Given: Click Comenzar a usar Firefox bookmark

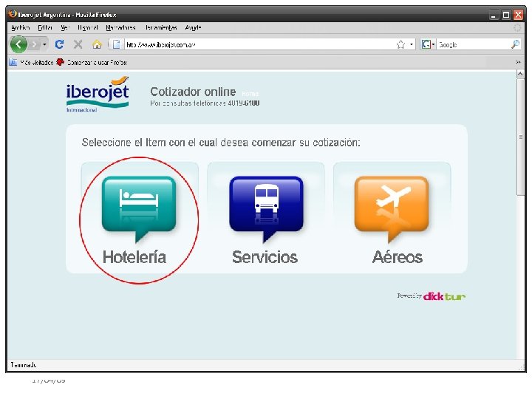Looking at the screenshot, I should coord(92,62).
